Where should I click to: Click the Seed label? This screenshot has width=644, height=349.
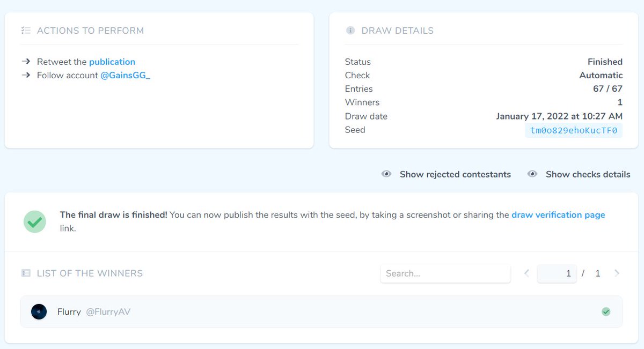point(355,130)
